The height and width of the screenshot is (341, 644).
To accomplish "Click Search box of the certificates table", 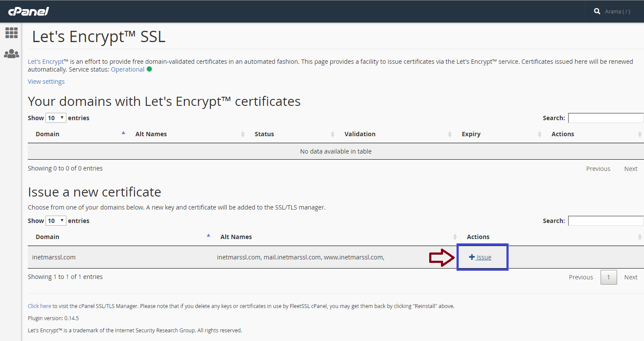I will click(x=606, y=118).
